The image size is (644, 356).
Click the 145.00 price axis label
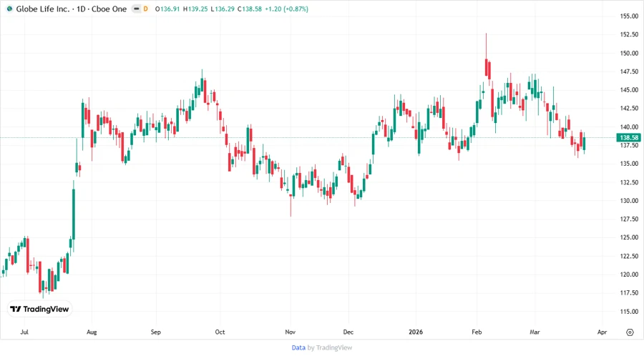click(629, 90)
